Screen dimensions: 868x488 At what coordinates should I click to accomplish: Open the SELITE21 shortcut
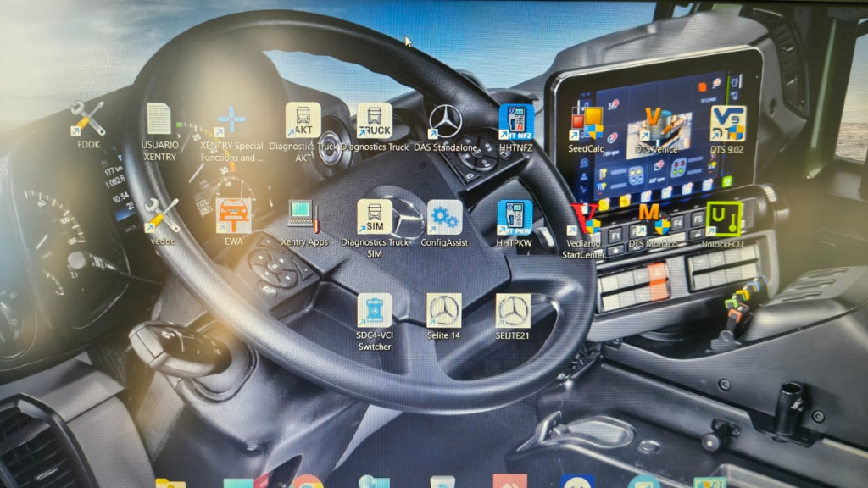(513, 312)
